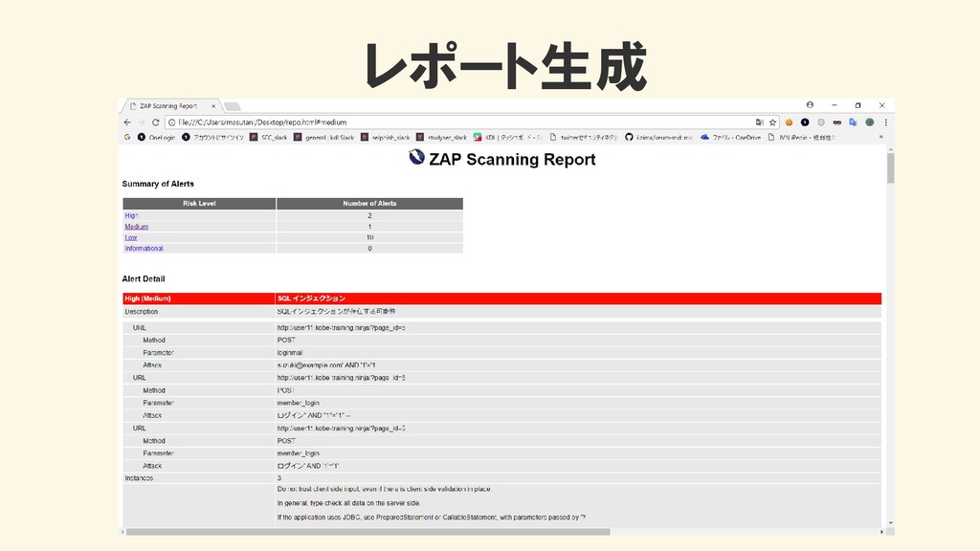Image resolution: width=980 pixels, height=551 pixels.
Task: Click the red High (Medium) alert header
Action: (199, 298)
